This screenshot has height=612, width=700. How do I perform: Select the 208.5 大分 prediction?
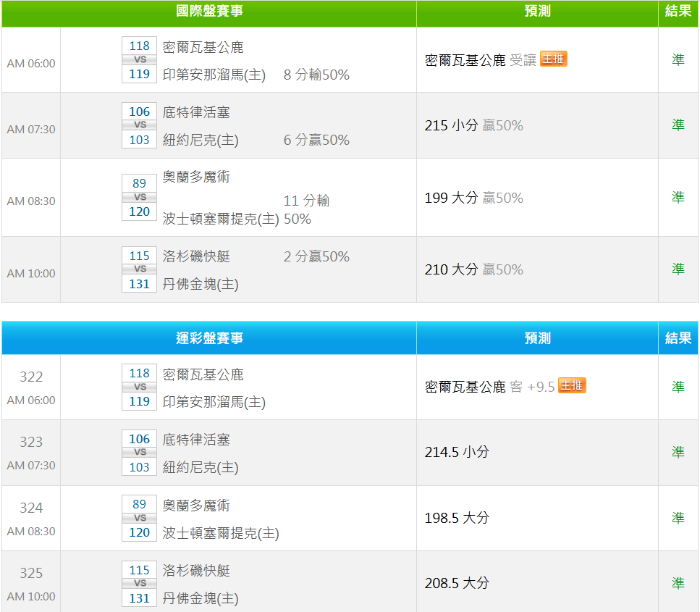pos(457,584)
